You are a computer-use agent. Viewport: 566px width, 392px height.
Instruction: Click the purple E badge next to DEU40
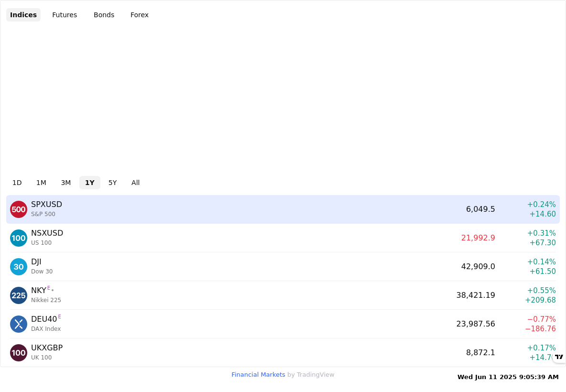coord(60,316)
